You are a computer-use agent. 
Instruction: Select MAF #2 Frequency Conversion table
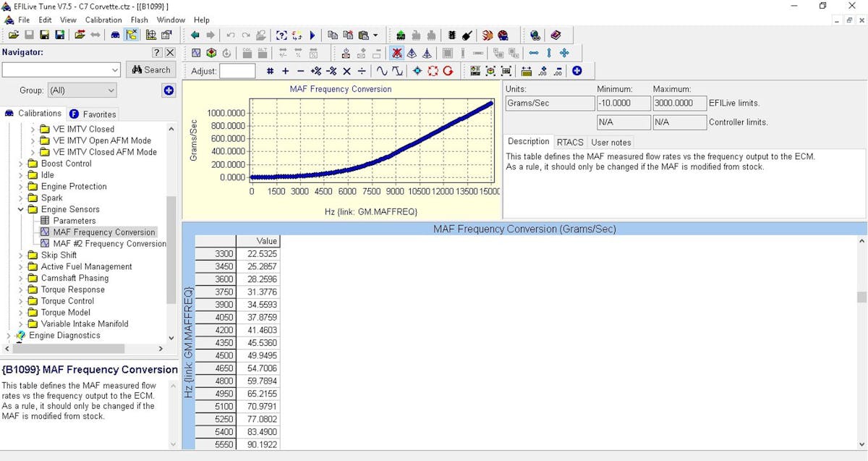click(109, 243)
